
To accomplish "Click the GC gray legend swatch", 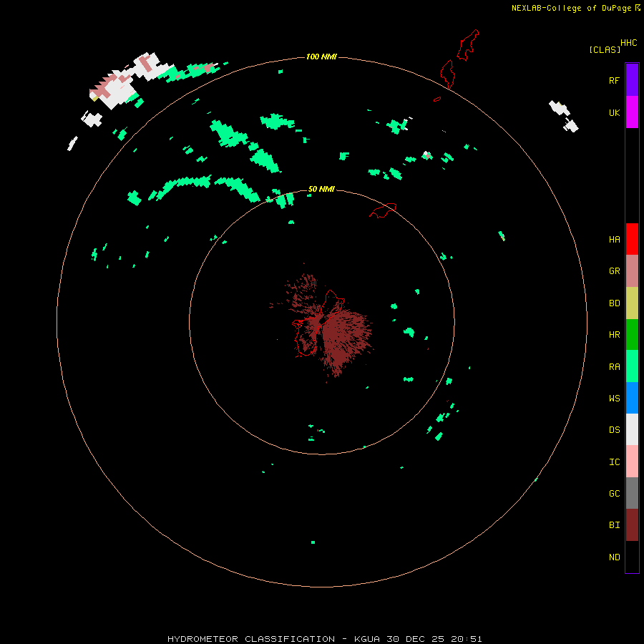I will (x=632, y=493).
